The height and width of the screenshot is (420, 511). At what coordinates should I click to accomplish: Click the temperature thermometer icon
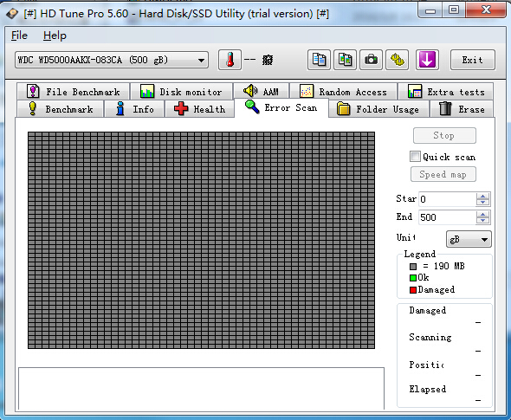230,60
